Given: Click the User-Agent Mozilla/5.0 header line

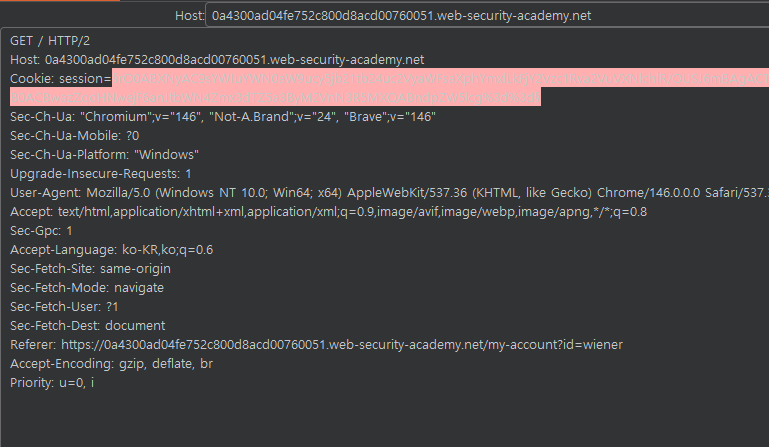Looking at the screenshot, I should [x=380, y=193].
